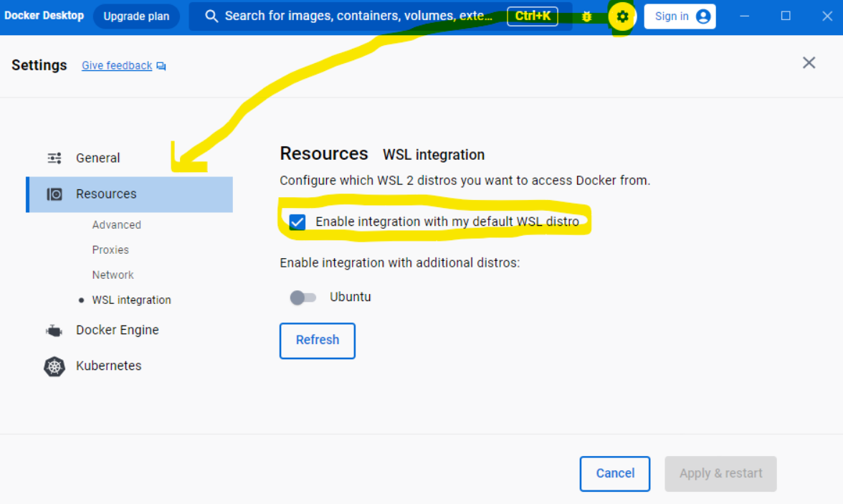The width and height of the screenshot is (843, 504).
Task: Close the Settings panel with X
Action: tap(809, 63)
